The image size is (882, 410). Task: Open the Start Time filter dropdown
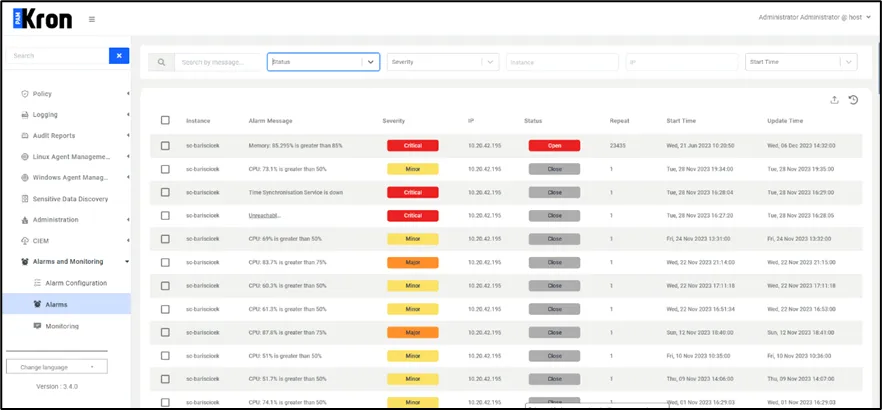pos(801,62)
